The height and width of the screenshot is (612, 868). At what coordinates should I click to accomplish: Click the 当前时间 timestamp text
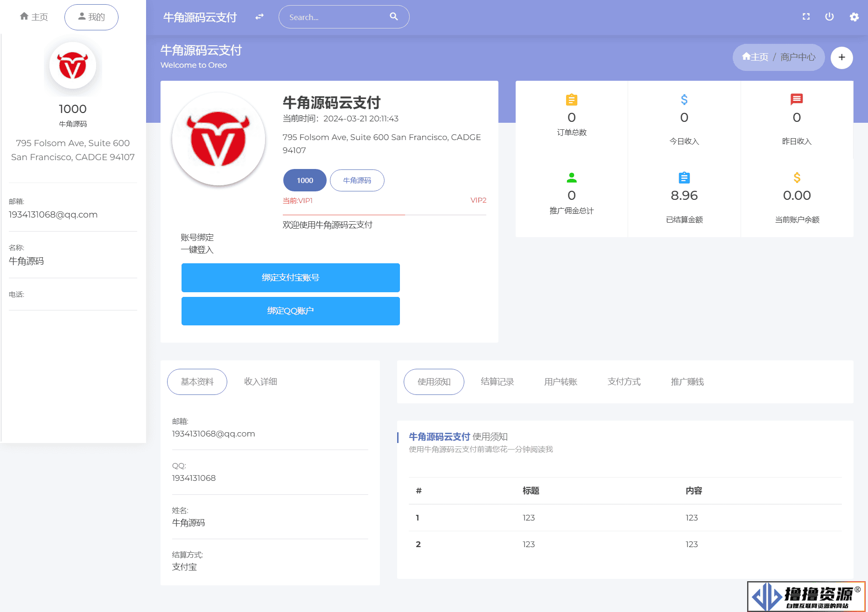(x=341, y=119)
